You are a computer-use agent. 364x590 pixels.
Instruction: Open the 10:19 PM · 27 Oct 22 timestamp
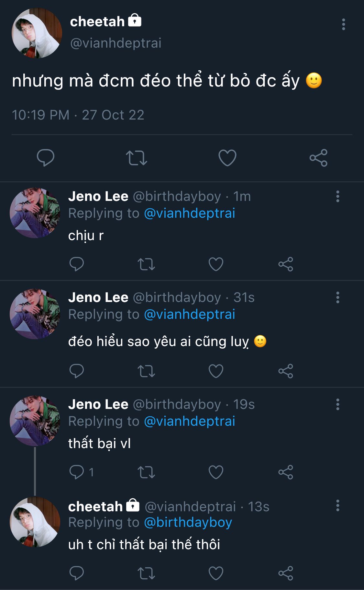[78, 115]
